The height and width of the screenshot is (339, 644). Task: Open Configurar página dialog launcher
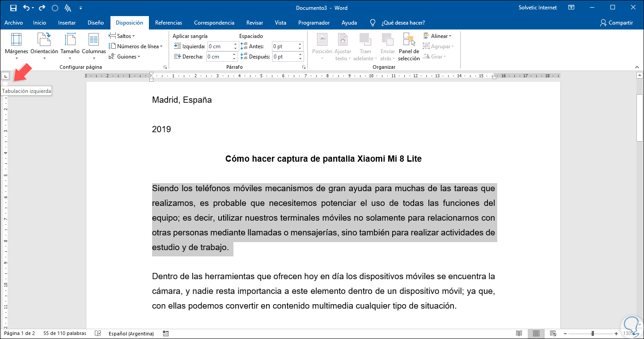point(165,67)
